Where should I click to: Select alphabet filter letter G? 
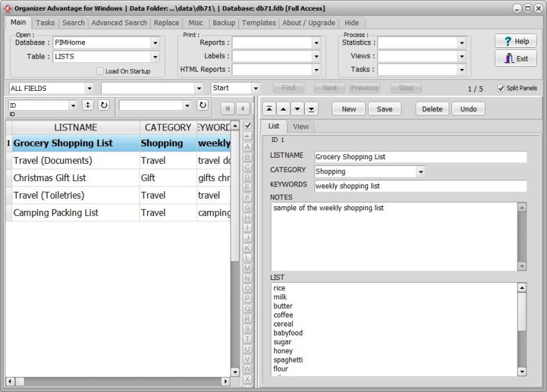[248, 208]
